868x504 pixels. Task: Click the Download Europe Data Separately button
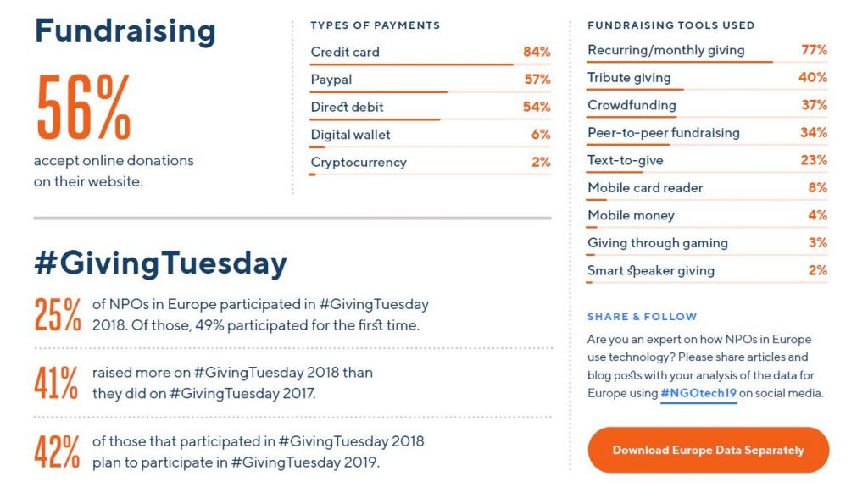[708, 450]
